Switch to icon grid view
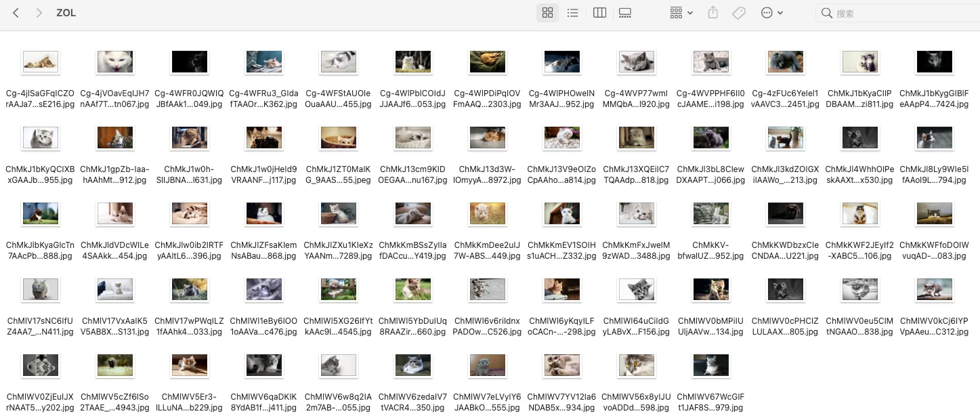980x420 pixels. [547, 13]
